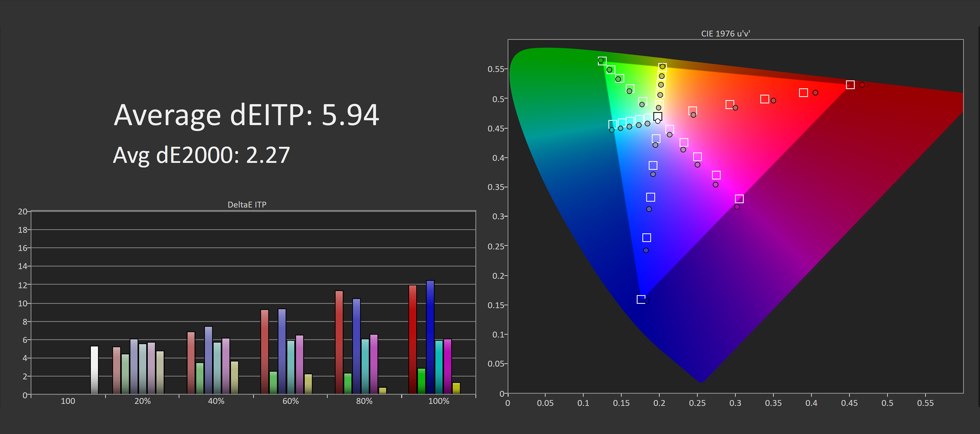The height and width of the screenshot is (434, 980).
Task: Select the 100% magenta target square
Action: click(739, 199)
